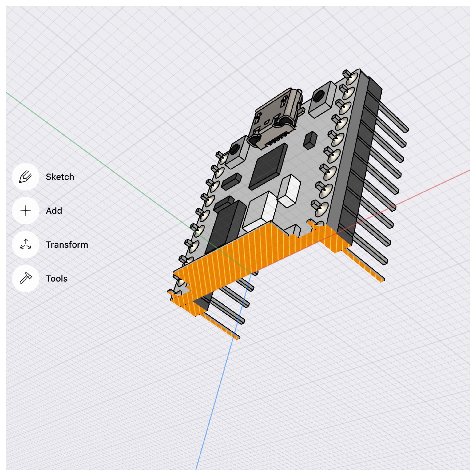Open the Add plus icon
Image resolution: width=476 pixels, height=476 pixels.
point(26,211)
